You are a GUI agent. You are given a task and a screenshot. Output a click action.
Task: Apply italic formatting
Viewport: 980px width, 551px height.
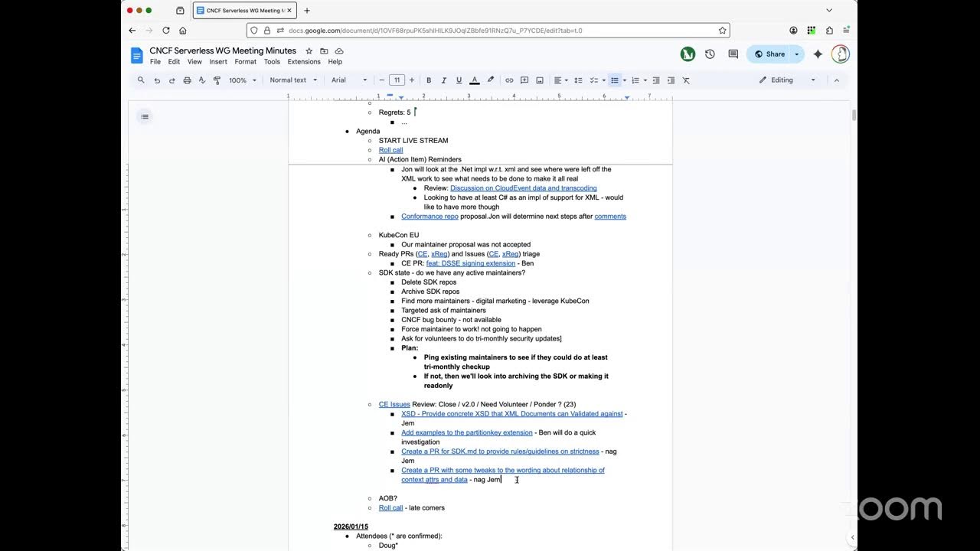click(x=444, y=80)
